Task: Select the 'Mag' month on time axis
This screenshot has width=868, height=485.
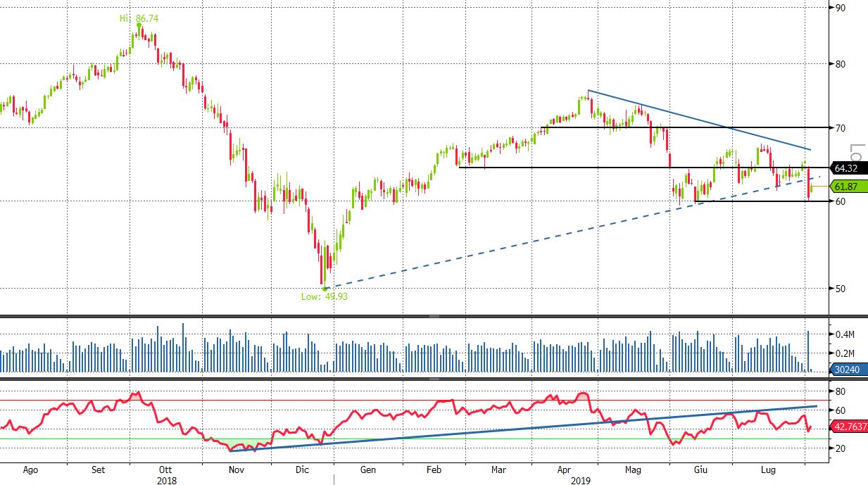Action: (632, 469)
